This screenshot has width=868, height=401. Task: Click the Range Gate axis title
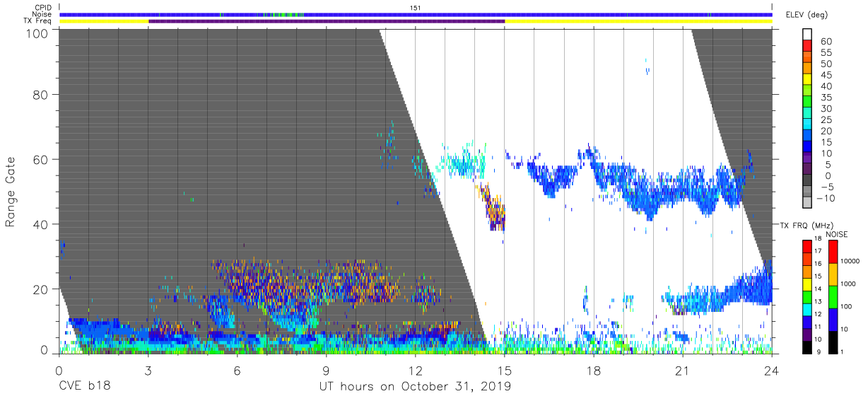[11, 192]
